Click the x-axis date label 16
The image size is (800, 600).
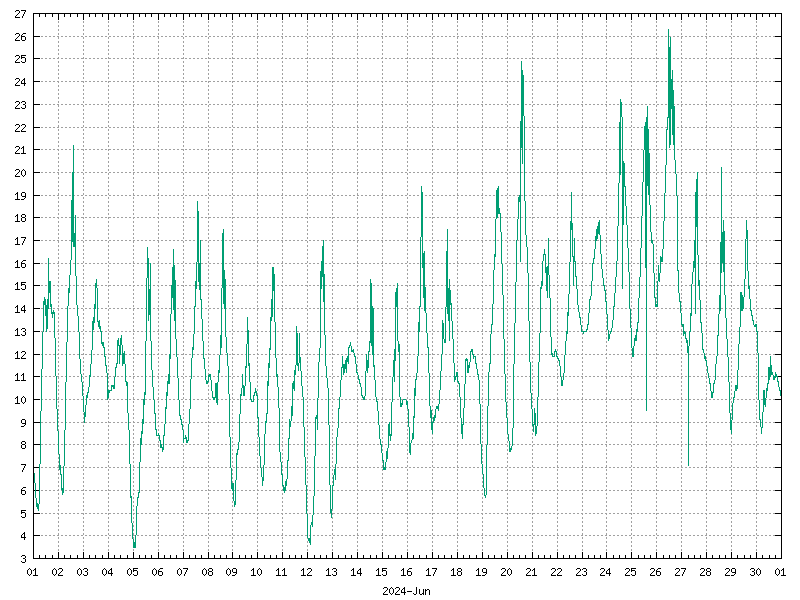[x=407, y=572]
